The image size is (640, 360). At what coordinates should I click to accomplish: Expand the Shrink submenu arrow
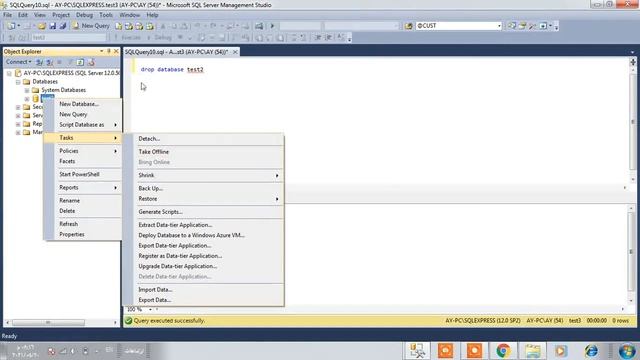pyautogui.click(x=277, y=175)
